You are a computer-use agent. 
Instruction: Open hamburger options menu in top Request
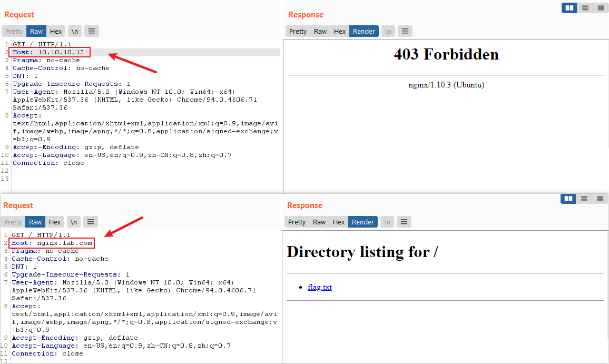[92, 31]
